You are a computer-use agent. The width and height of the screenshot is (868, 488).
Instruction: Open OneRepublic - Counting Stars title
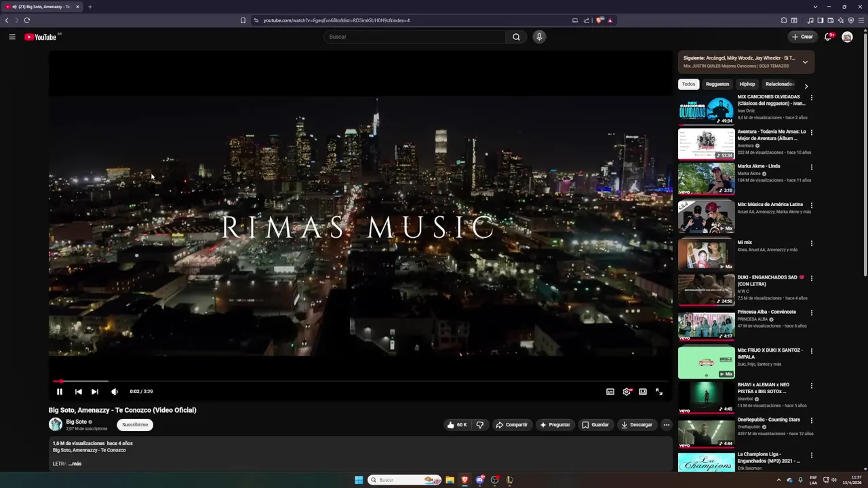(769, 420)
